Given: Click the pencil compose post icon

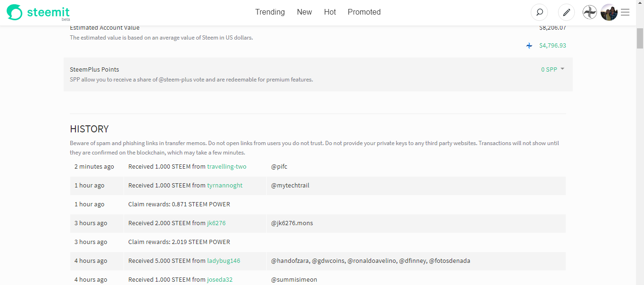Looking at the screenshot, I should (566, 12).
